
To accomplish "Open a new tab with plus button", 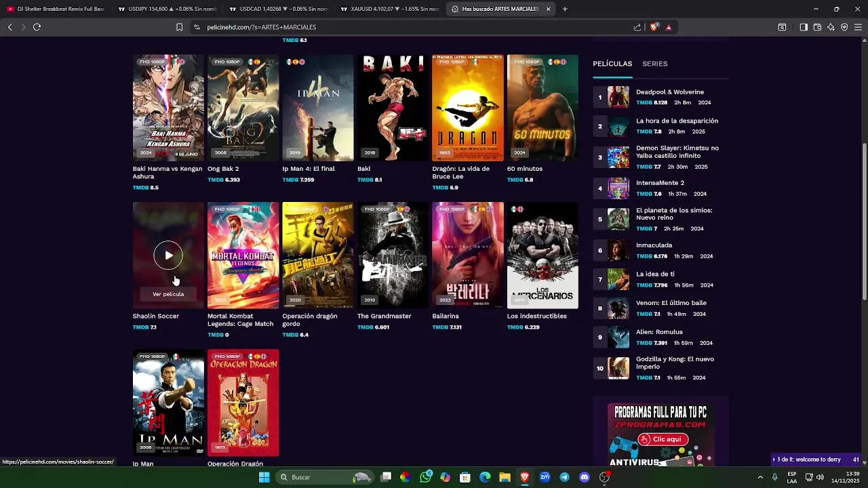I will click(565, 9).
